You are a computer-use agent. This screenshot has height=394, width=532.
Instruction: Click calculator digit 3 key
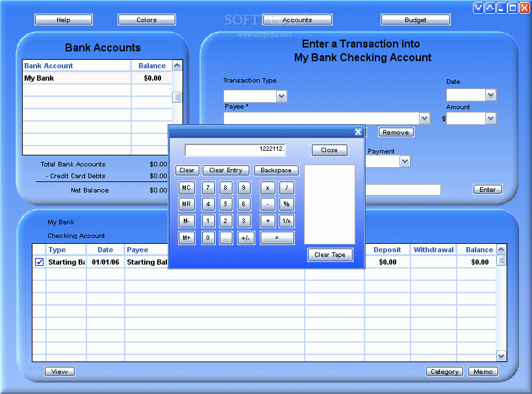(x=244, y=221)
